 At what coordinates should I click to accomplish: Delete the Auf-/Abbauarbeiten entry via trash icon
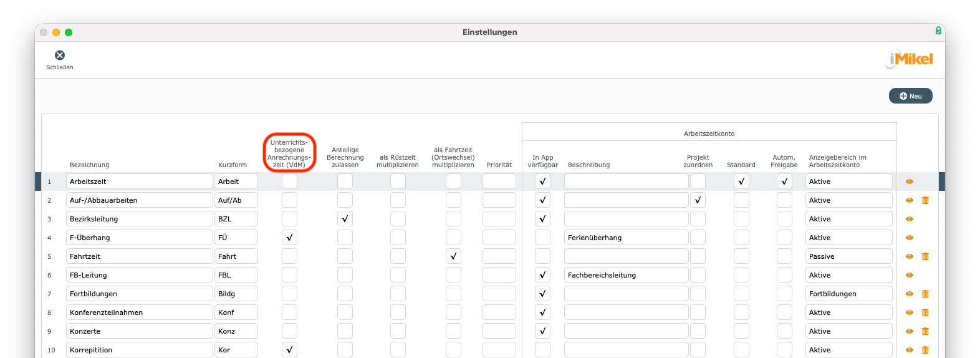tap(925, 200)
